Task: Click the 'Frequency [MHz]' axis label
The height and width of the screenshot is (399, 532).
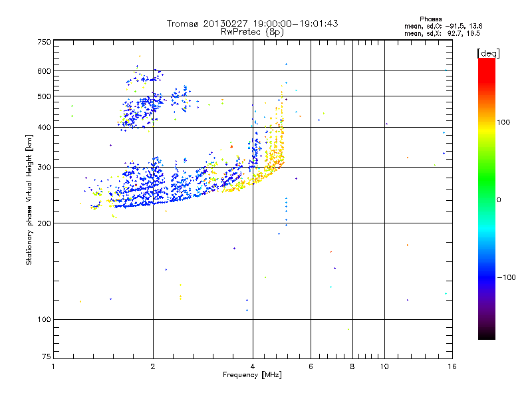Action: 252,375
